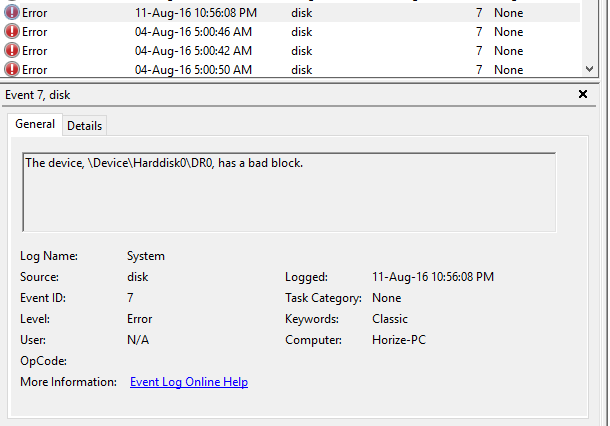Screen dimensions: 610x426
Task: Click the Source value 'disk' in details
Action: point(138,277)
